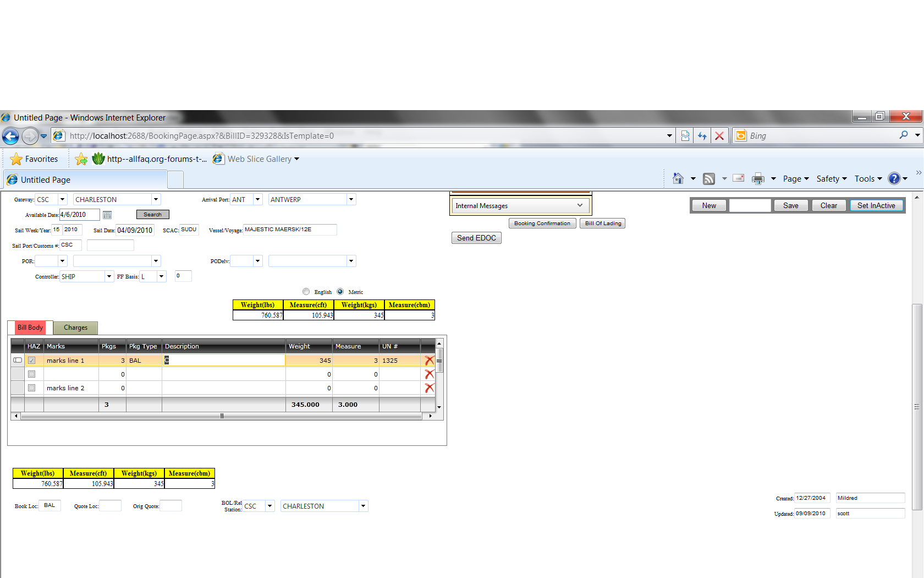Select the English units radio button
Screen dimensions: 924x578
point(306,292)
